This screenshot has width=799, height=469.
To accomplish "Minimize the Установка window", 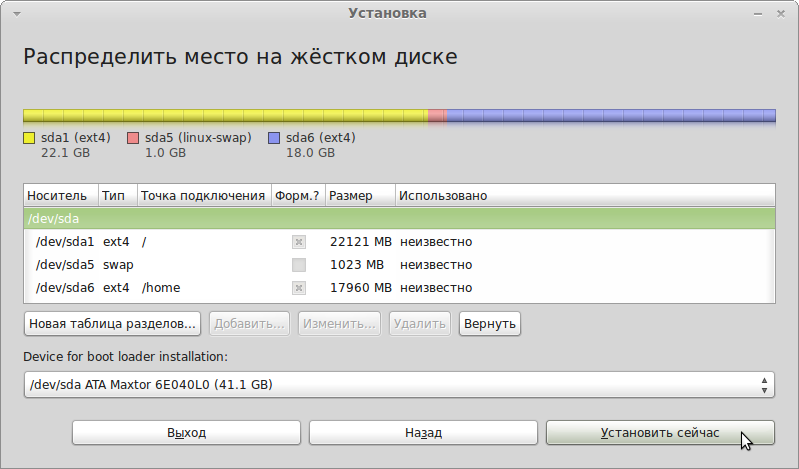I will 758,14.
